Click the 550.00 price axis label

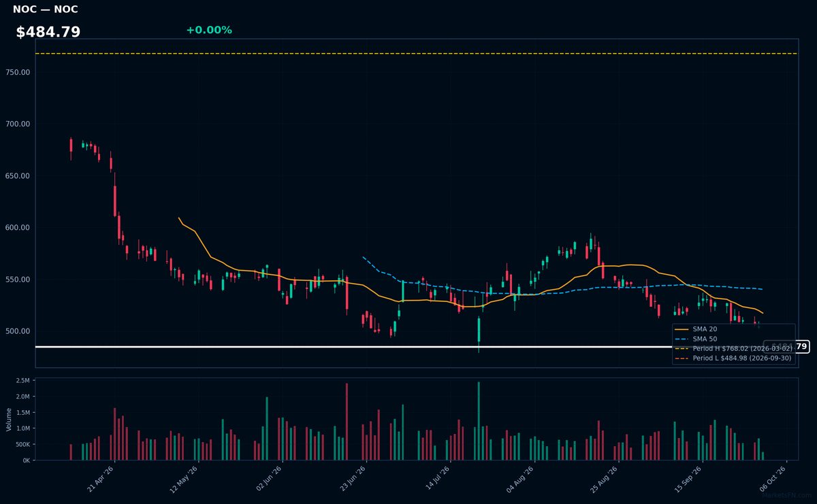18,280
